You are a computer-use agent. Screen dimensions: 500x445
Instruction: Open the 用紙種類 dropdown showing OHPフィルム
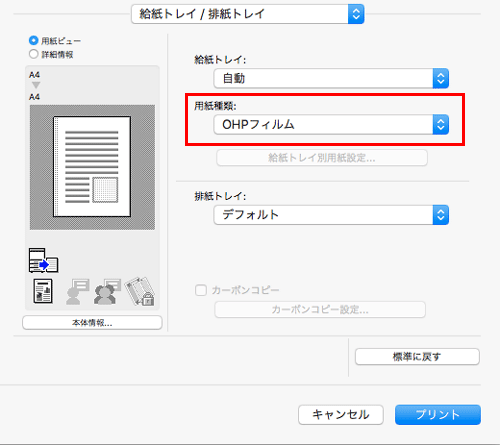pyautogui.click(x=331, y=125)
